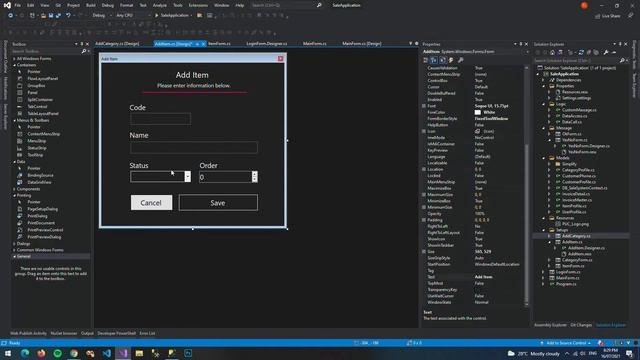640x360 pixels.
Task: Open the File menu
Action: 18,5
